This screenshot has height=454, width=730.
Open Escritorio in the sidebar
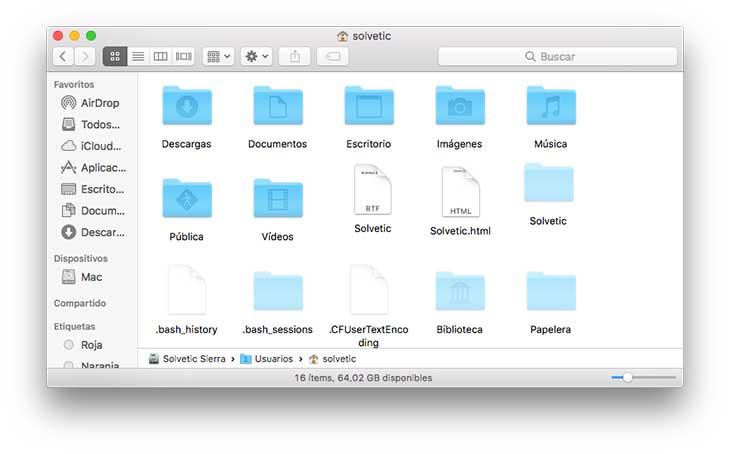pyautogui.click(x=92, y=189)
